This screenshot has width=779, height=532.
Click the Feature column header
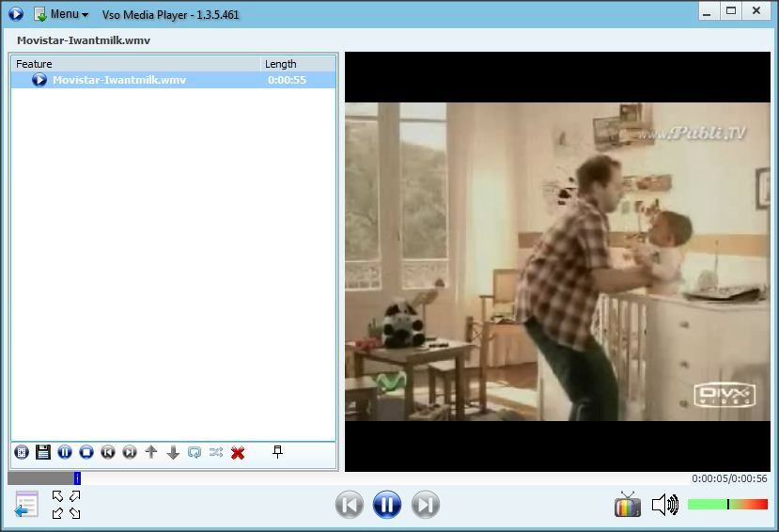[136, 64]
